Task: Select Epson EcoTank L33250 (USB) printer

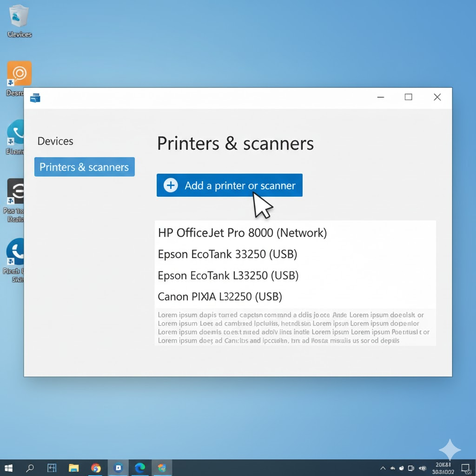Action: (228, 276)
